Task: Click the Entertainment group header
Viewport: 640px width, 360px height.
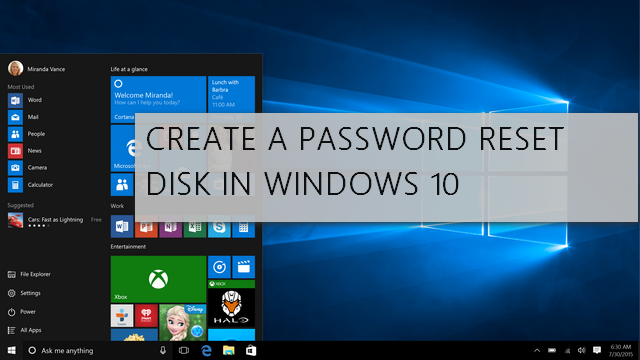Action: 128,247
